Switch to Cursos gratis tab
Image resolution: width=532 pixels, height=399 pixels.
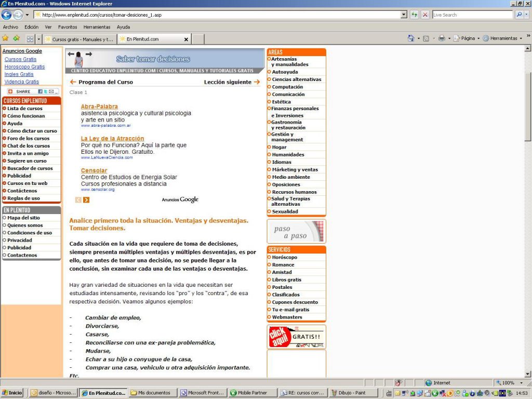point(79,39)
